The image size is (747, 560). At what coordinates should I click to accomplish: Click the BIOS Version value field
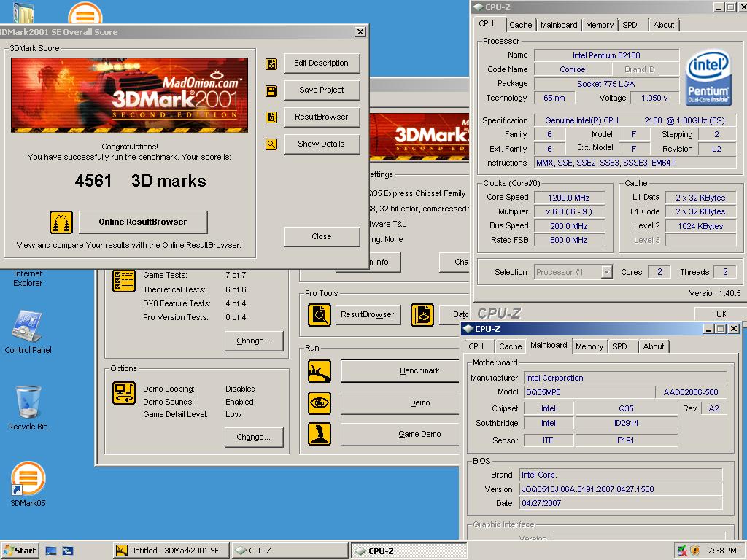point(621,489)
